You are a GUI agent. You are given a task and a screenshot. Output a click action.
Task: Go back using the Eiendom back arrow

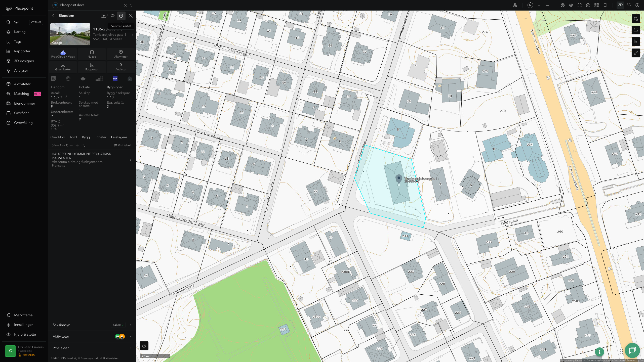pos(53,16)
